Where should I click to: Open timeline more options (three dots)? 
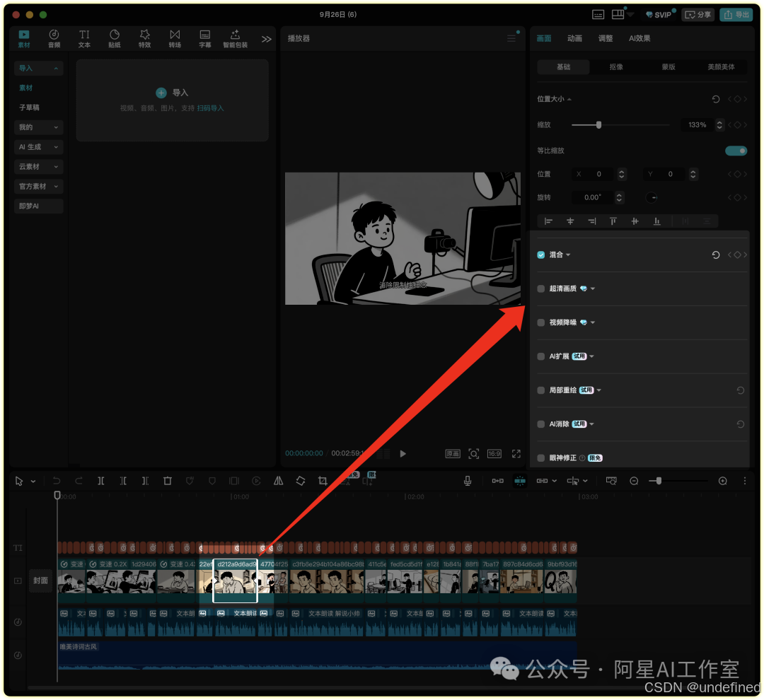pyautogui.click(x=744, y=481)
